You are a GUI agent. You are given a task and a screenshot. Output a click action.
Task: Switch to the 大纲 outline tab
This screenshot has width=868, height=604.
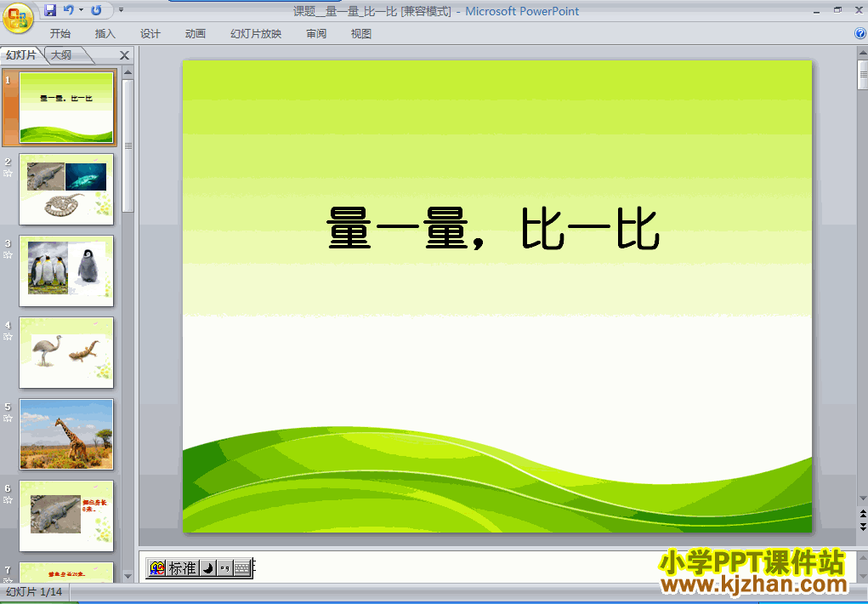[61, 54]
